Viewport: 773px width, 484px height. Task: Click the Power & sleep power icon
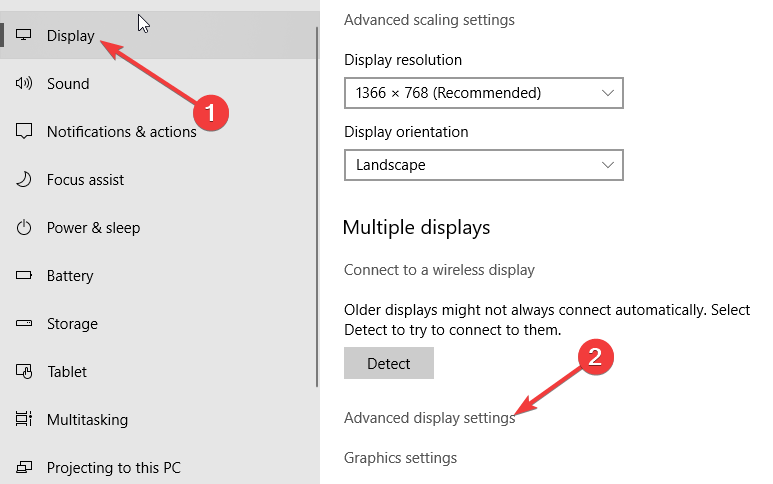click(24, 227)
